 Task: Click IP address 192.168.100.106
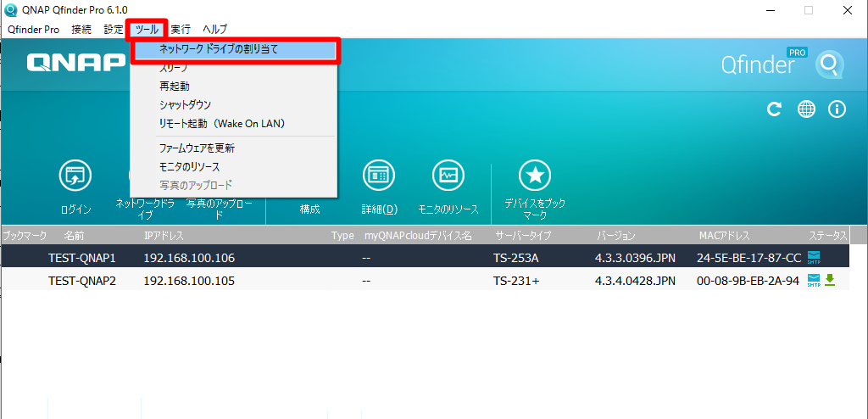coord(189,257)
